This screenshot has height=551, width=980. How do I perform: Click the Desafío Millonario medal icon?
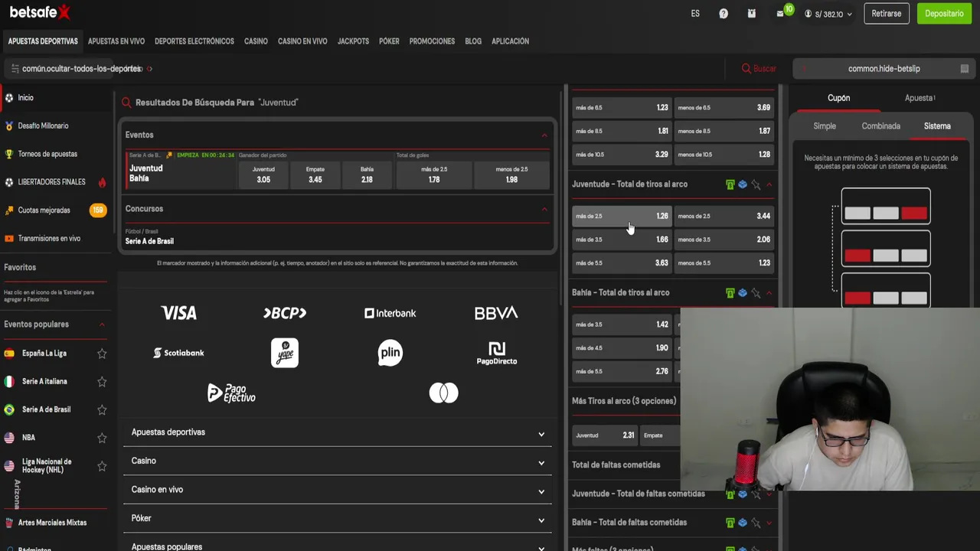pyautogui.click(x=9, y=126)
